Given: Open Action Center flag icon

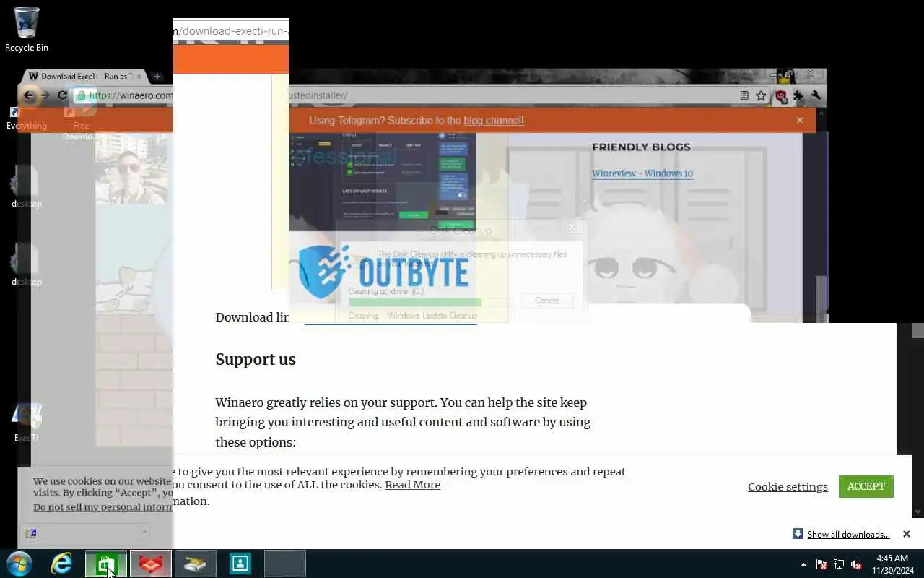Looking at the screenshot, I should point(821,564).
